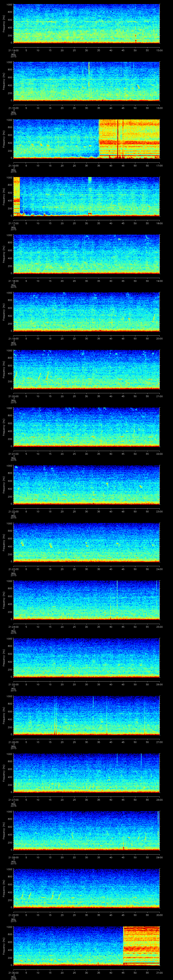Click the 21:20:00 start time label
173x980 pixels.
pos(13,396)
